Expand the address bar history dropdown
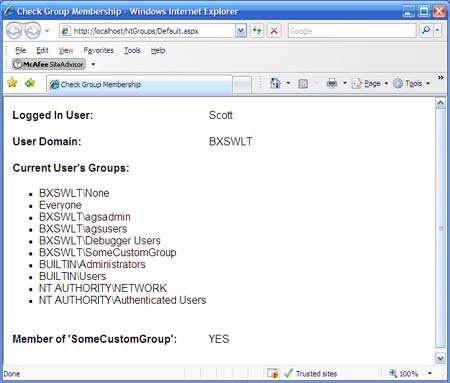 pos(241,31)
